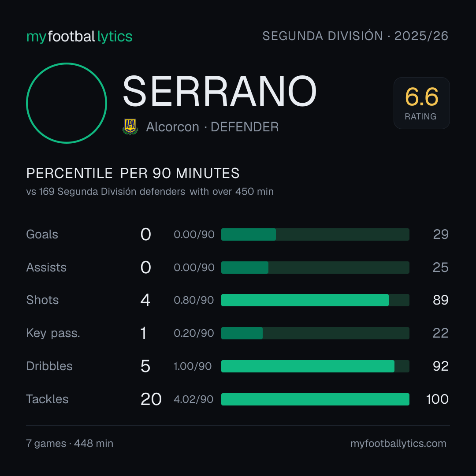Select the Dribbles percentile bar
476x476 pixels.
point(315,366)
